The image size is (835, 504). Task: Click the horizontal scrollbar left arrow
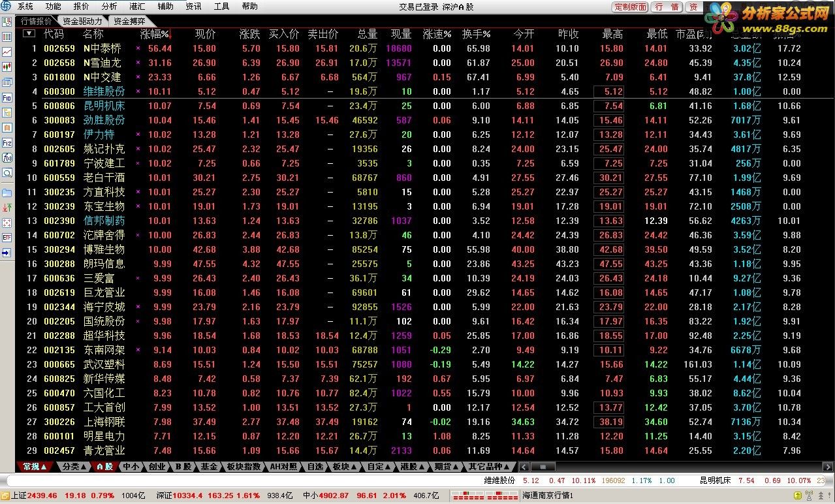click(524, 467)
